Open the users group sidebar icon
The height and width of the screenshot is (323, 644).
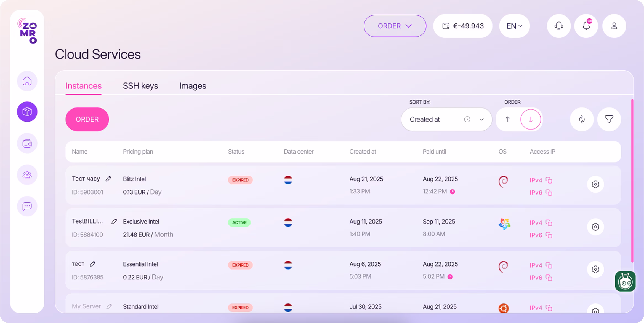pyautogui.click(x=27, y=175)
